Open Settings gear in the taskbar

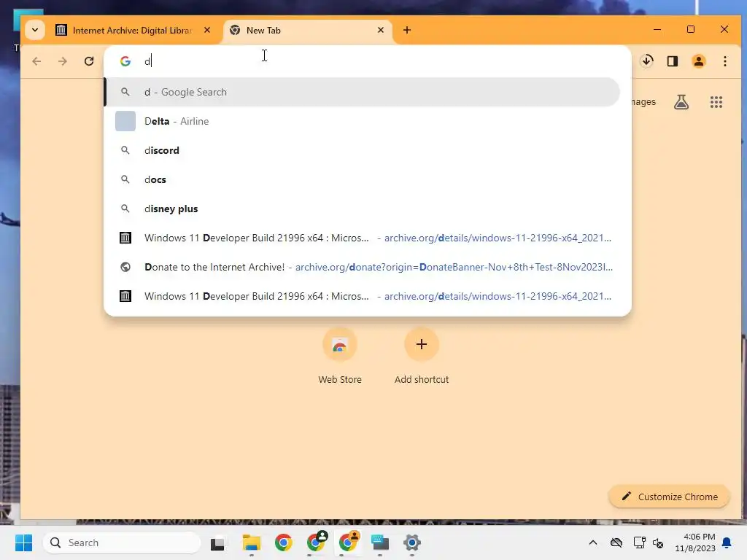tap(411, 542)
